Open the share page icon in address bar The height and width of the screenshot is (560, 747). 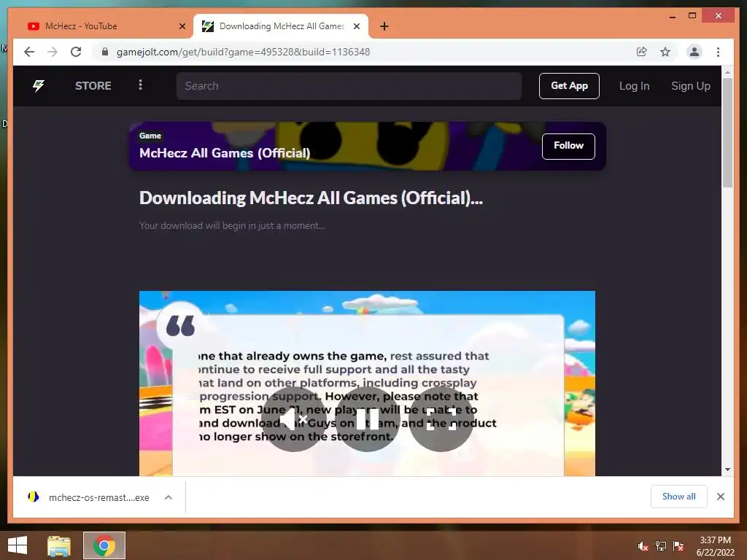(x=642, y=52)
